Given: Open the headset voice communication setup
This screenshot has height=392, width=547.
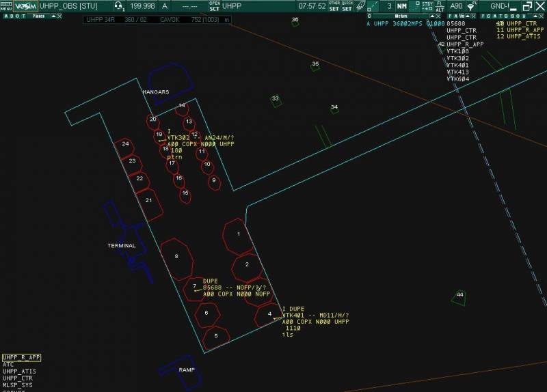Looking at the screenshot, I should point(119,6).
